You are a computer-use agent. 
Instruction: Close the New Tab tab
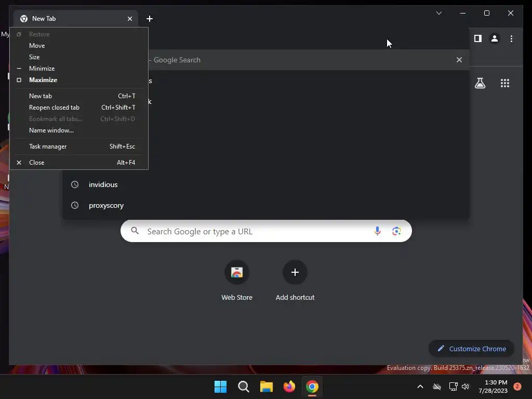coord(129,19)
